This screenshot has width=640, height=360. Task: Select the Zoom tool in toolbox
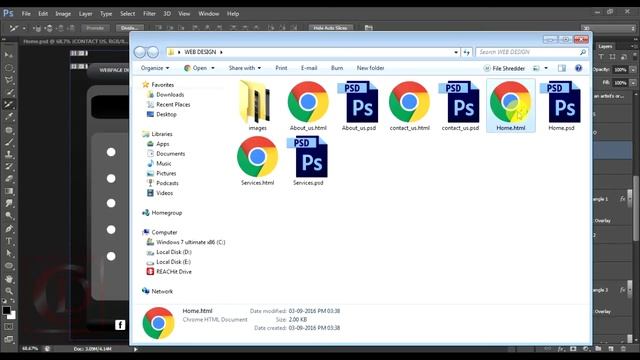(x=9, y=291)
